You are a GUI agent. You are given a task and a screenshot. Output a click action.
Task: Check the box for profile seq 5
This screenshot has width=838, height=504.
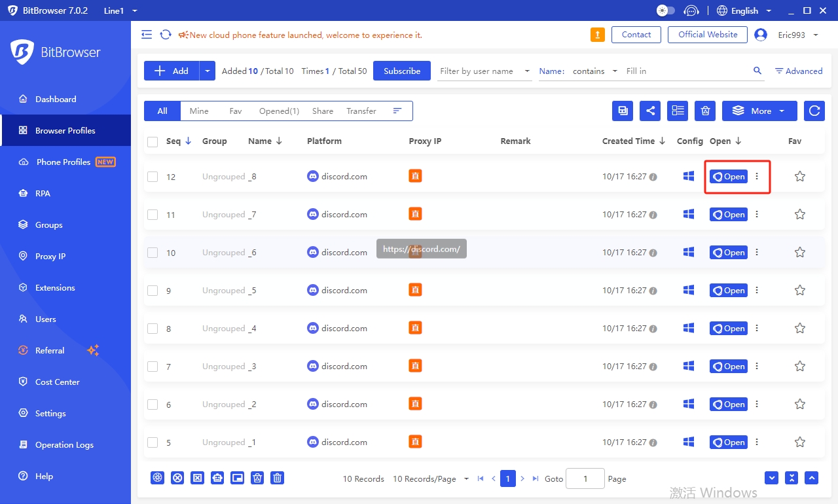pos(153,442)
